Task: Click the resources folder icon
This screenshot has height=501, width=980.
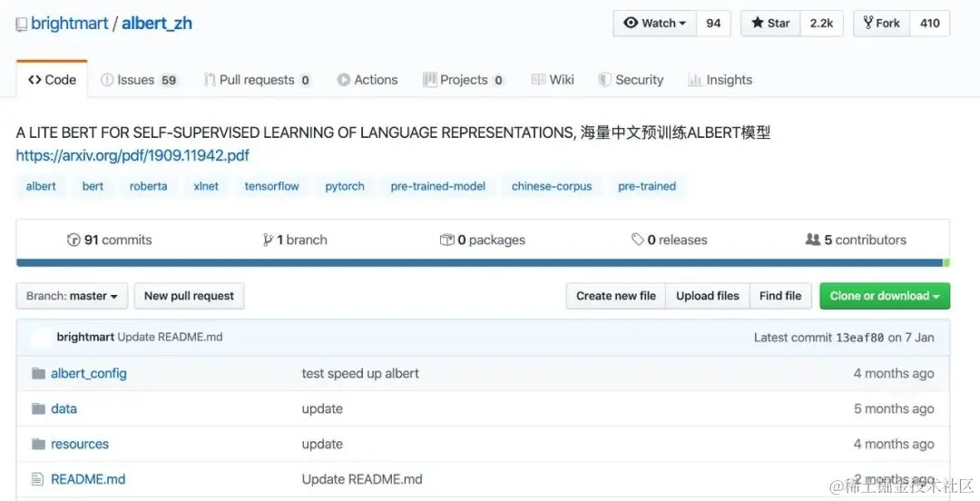Action: [x=39, y=444]
